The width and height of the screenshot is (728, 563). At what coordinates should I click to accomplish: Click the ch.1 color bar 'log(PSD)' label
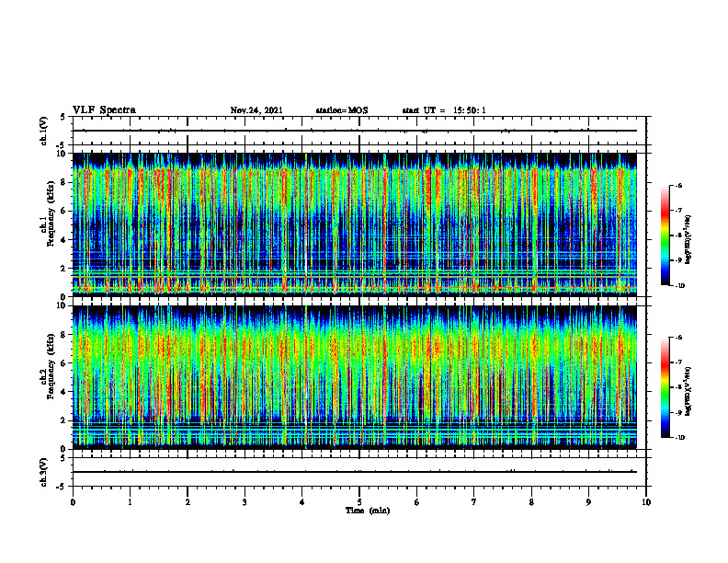pyautogui.click(x=688, y=240)
